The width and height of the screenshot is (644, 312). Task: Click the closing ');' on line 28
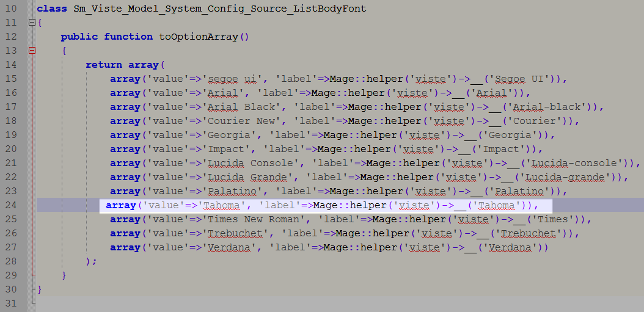click(x=91, y=261)
